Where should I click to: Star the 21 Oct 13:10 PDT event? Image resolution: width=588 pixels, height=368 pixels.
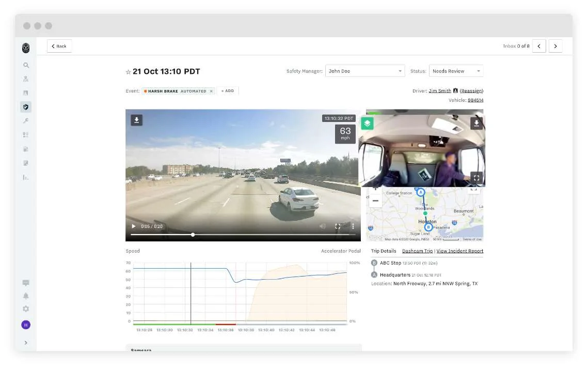coord(129,72)
